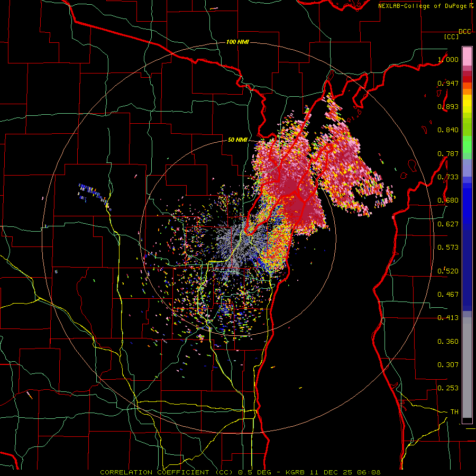Click the 0.520 legend value

point(448,271)
